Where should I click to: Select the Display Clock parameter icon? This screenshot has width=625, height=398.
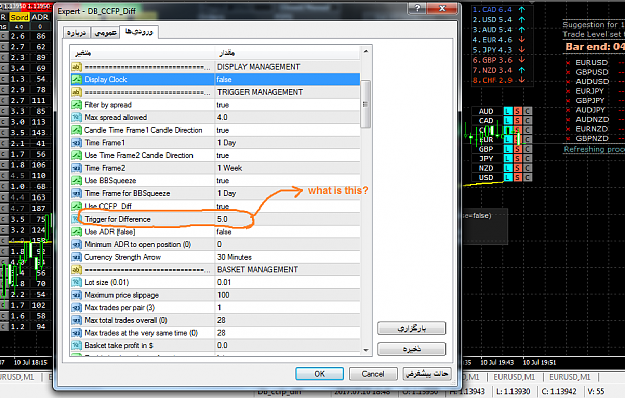click(77, 79)
